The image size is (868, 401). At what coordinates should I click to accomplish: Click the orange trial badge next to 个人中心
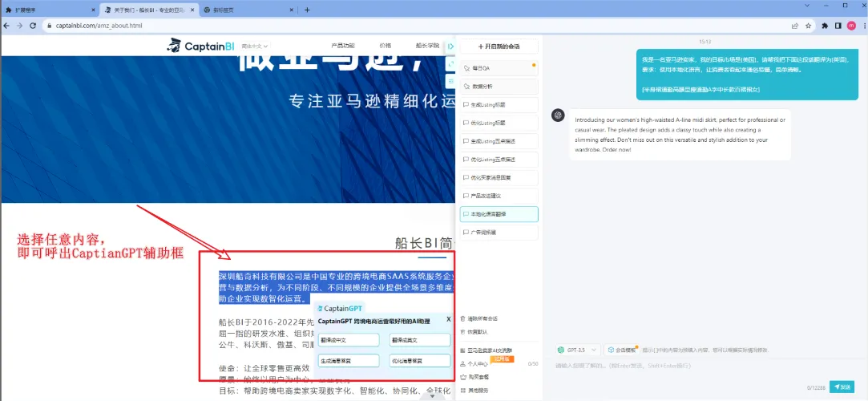[502, 359]
